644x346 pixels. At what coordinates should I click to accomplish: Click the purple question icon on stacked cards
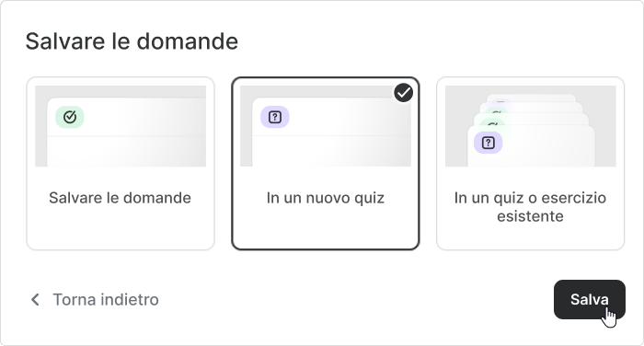(x=488, y=143)
